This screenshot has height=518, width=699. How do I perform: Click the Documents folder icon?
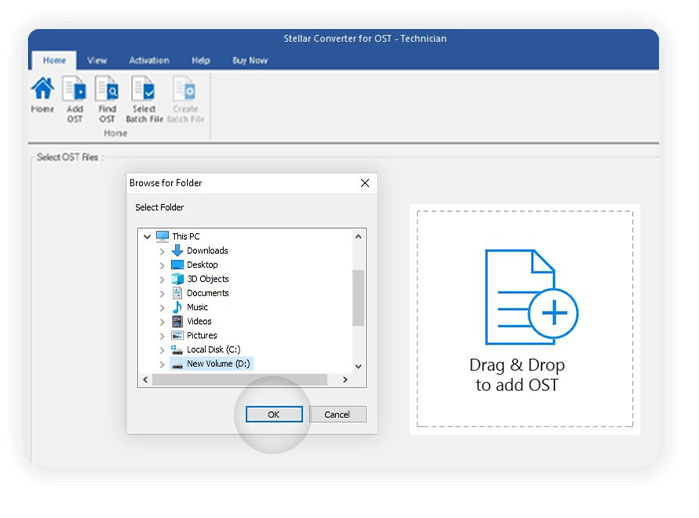[177, 293]
